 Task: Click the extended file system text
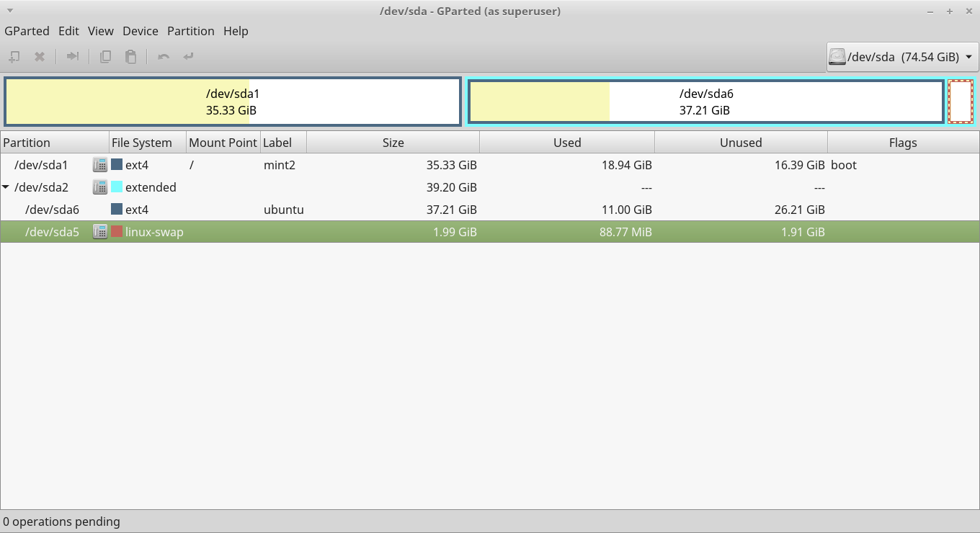pos(151,187)
